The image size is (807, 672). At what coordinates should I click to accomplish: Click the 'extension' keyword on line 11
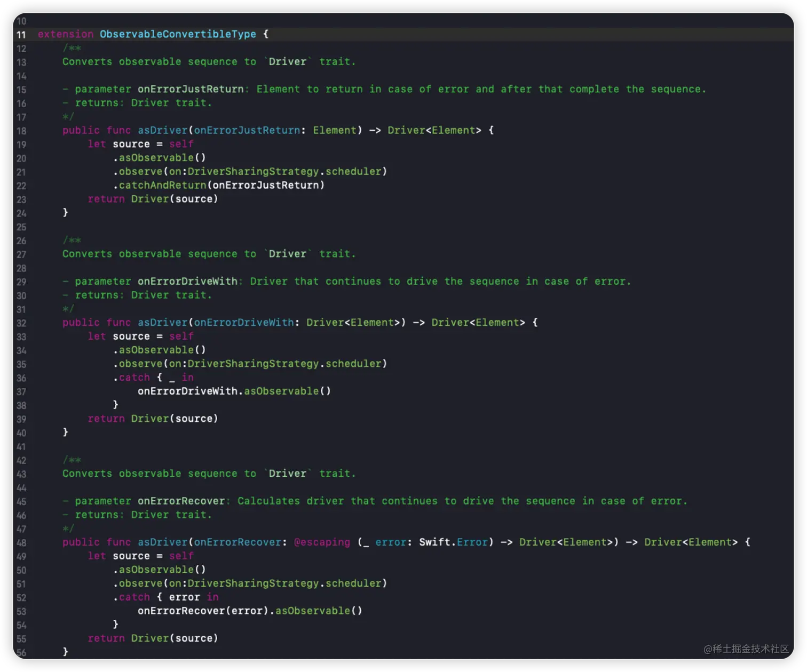pyautogui.click(x=65, y=34)
